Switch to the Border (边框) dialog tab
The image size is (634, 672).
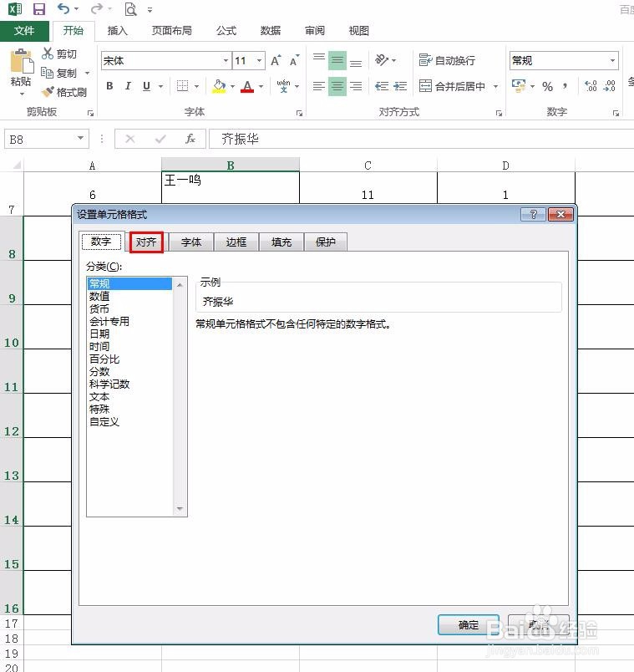click(236, 242)
